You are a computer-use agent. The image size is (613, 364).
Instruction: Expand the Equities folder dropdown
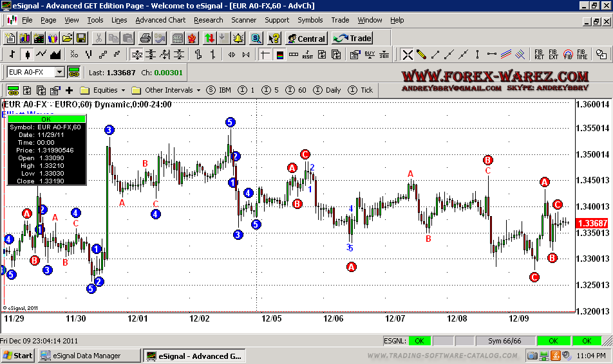point(123,90)
